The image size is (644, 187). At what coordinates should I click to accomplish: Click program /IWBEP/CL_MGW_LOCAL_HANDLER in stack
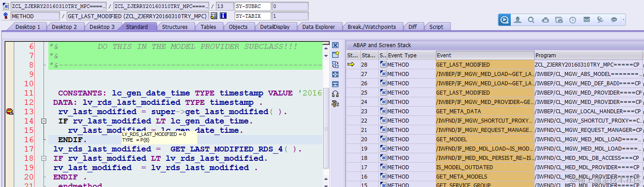tap(588, 111)
